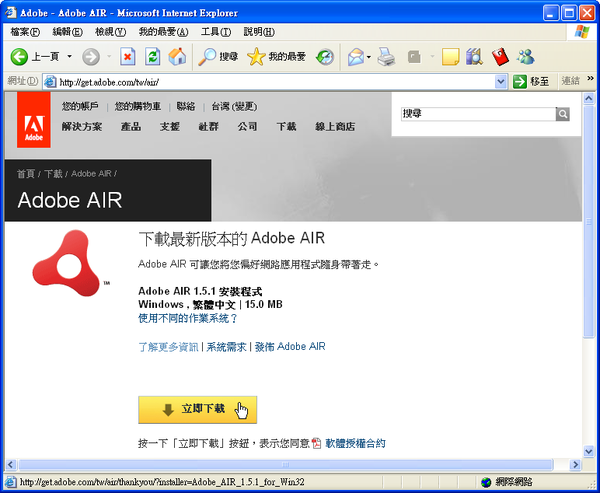Image resolution: width=600 pixels, height=493 pixels.
Task: Open Favorites star toolbar button
Action: click(x=276, y=57)
